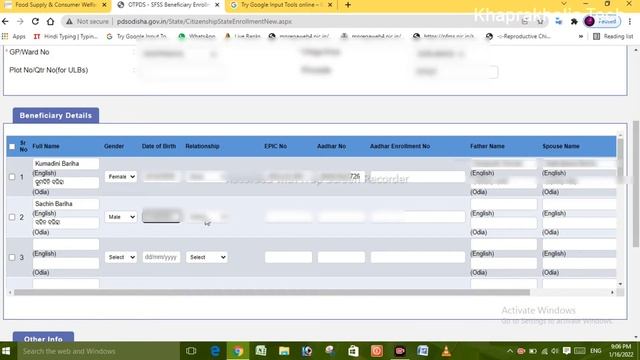This screenshot has width=640, height=360.
Task: Click the Kumadini Bariha English name field
Action: coord(66,163)
